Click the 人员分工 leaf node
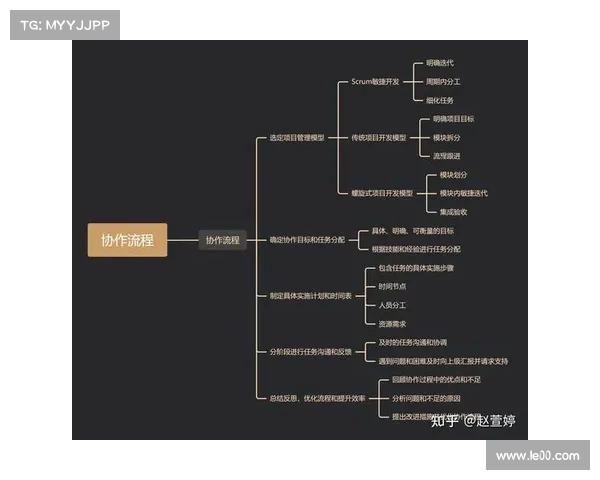This screenshot has width=600, height=480. pos(392,304)
